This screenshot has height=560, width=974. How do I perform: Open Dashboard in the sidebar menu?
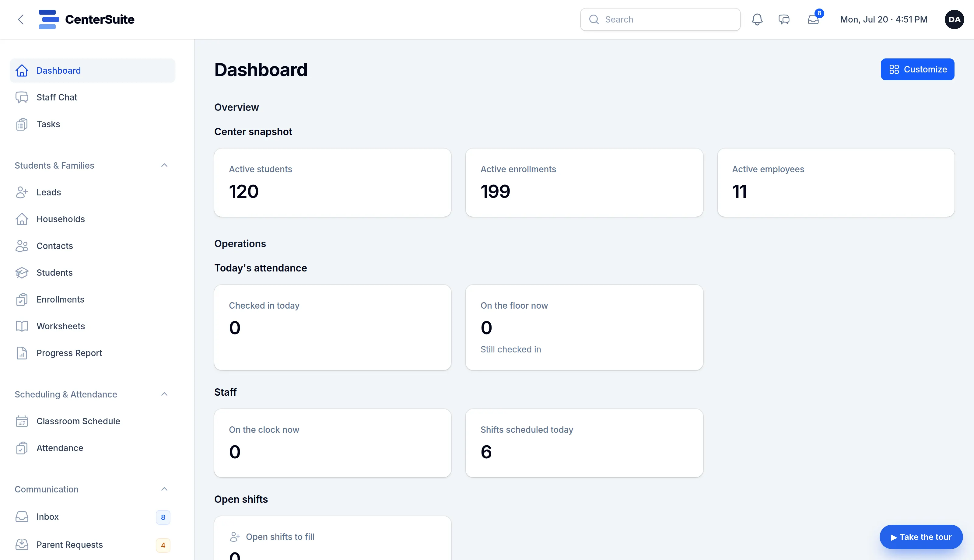92,70
